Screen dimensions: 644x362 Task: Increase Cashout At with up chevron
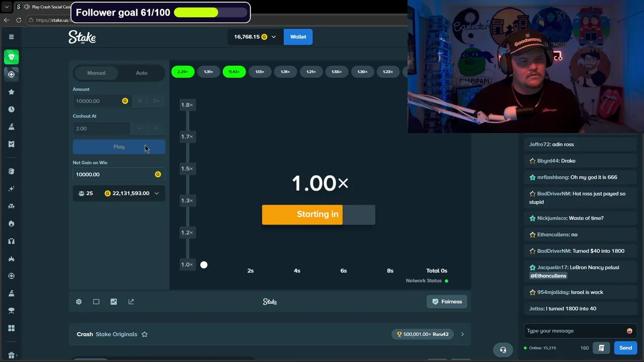pos(156,129)
